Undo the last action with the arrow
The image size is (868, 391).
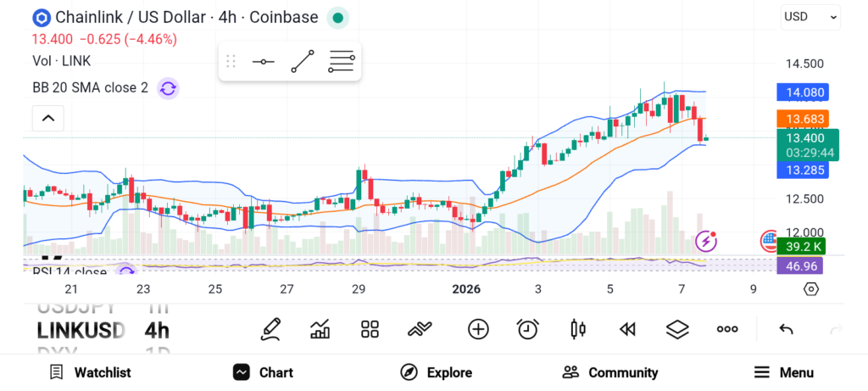pyautogui.click(x=786, y=330)
